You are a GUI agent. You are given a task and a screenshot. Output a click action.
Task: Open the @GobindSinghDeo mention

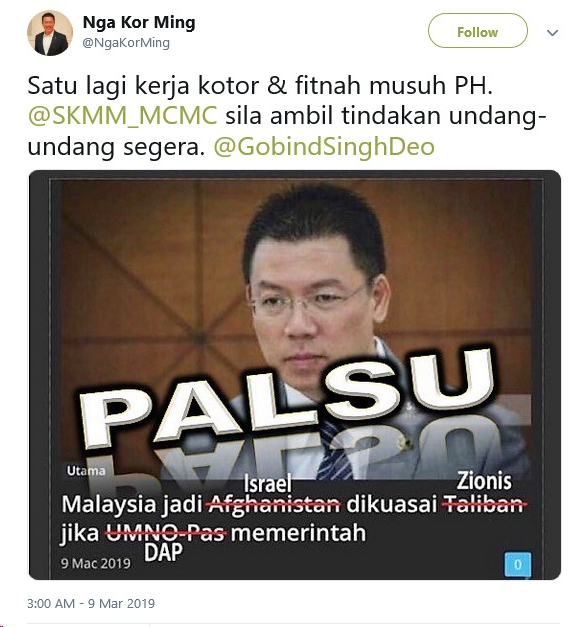pos(324,147)
